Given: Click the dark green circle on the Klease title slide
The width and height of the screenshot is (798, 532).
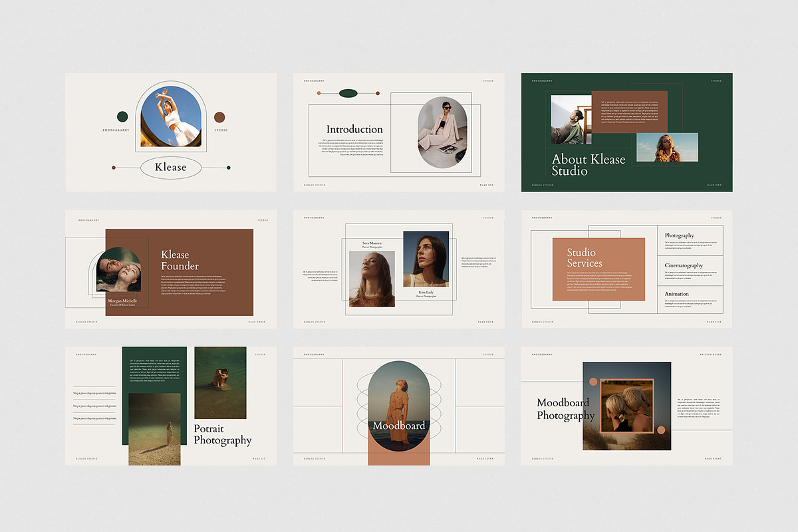Looking at the screenshot, I should click(x=122, y=116).
